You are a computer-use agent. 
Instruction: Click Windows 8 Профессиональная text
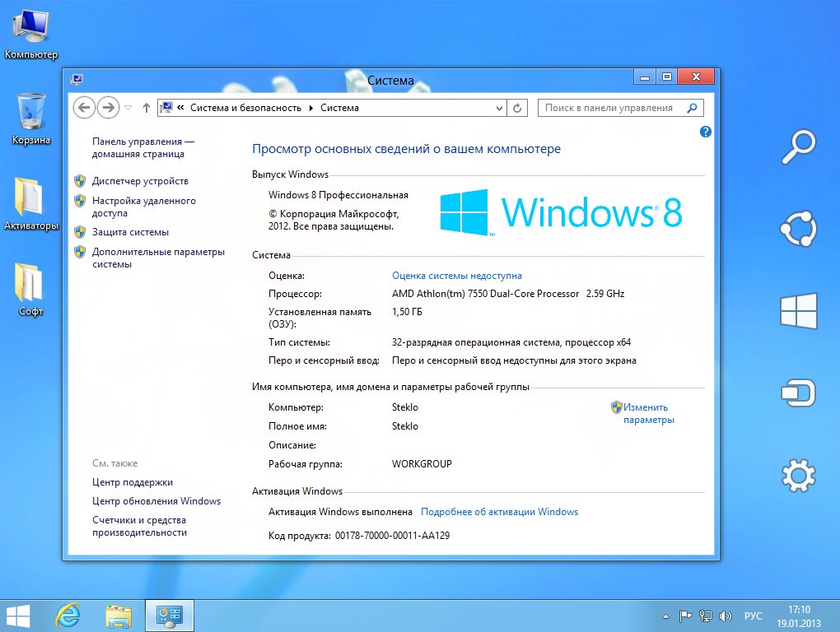pos(338,195)
